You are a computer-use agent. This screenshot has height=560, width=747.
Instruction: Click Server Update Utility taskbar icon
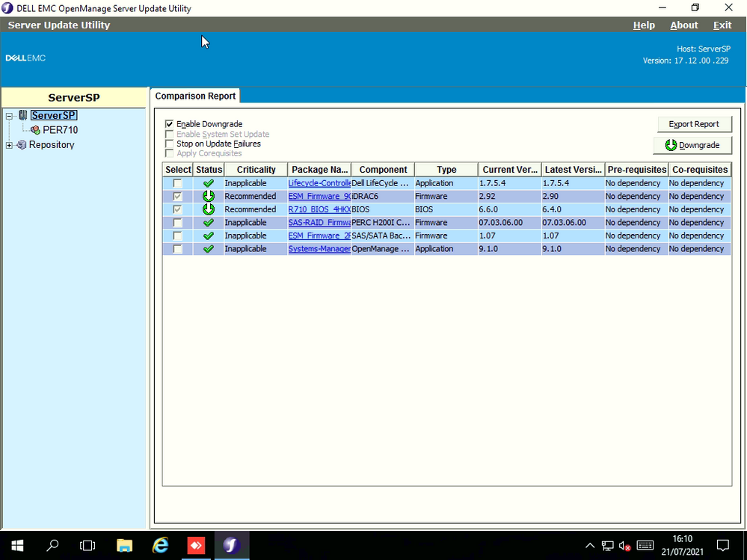[x=232, y=545]
